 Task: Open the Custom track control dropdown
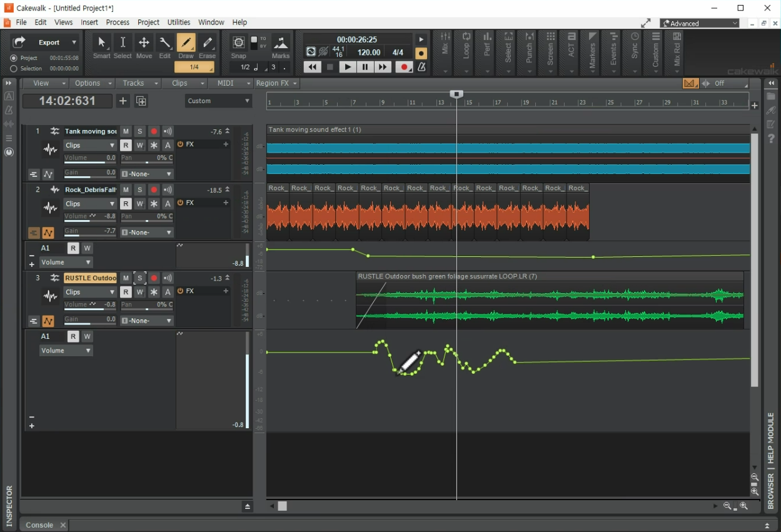pos(219,101)
